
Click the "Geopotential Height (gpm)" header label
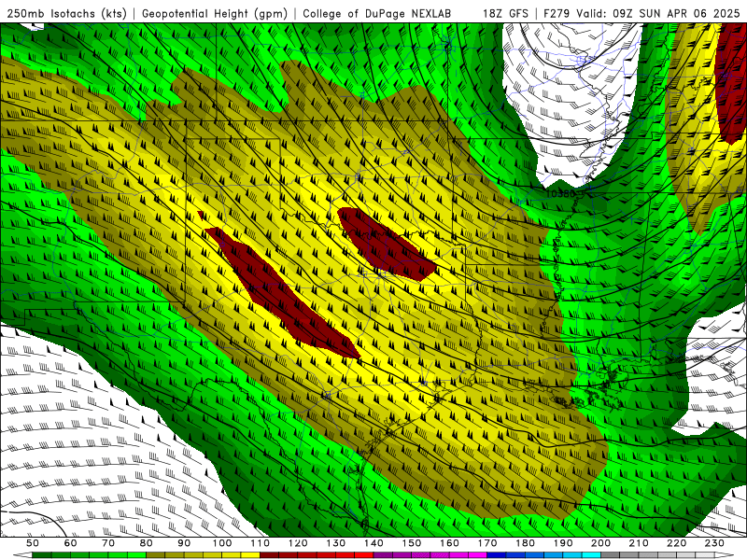pos(215,14)
